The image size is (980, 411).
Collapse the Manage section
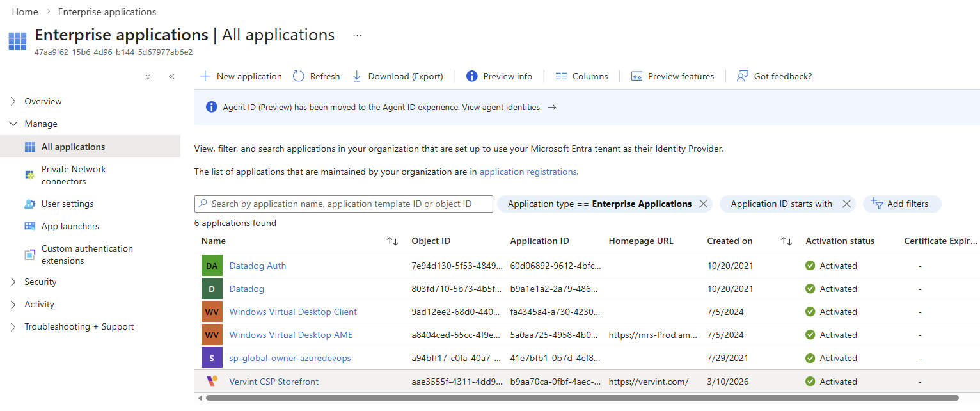tap(14, 123)
